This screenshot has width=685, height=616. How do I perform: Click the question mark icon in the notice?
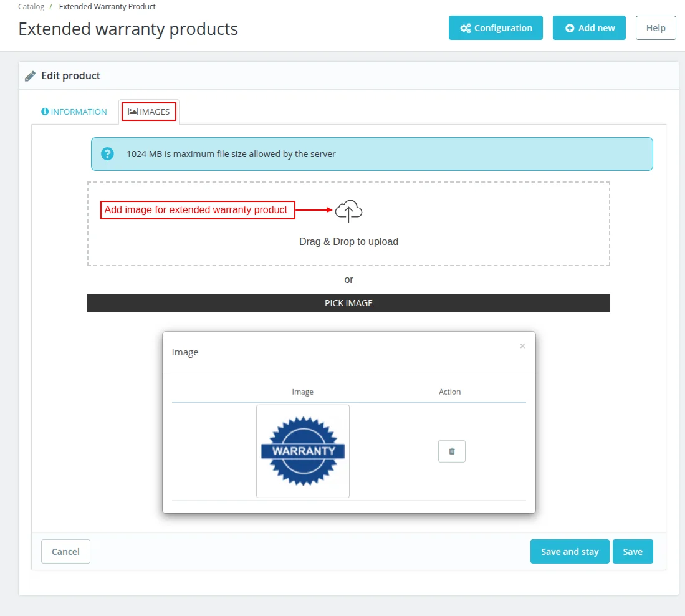click(107, 153)
